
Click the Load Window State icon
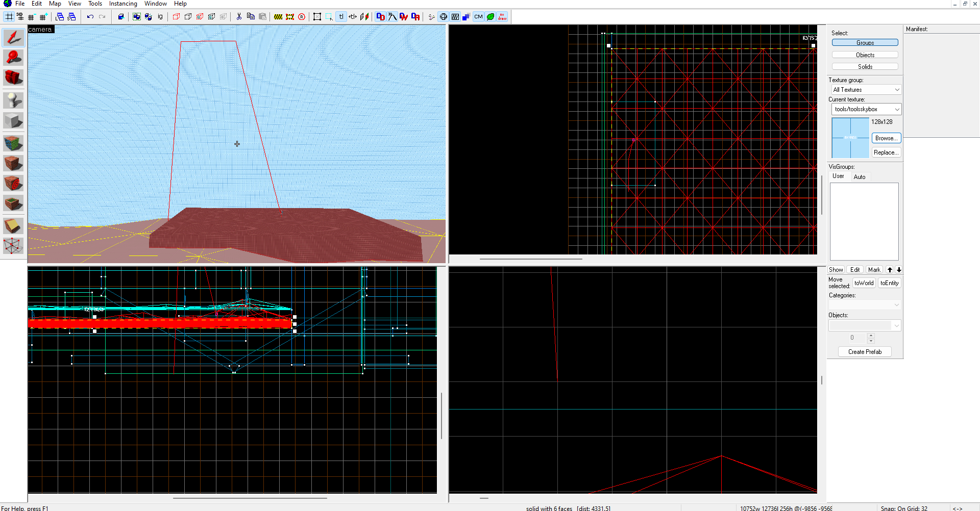(60, 17)
